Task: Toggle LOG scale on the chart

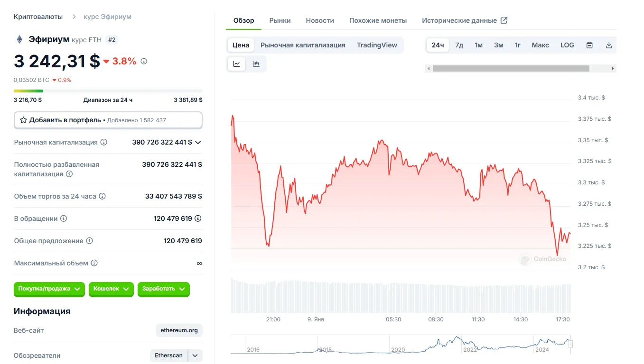Action: 567,45
